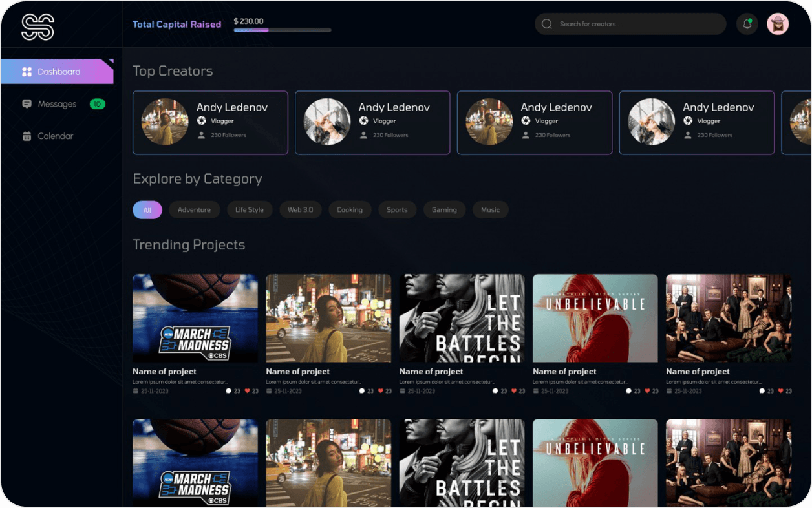Image resolution: width=812 pixels, height=508 pixels.
Task: Choose the Life Style category
Action: pyautogui.click(x=250, y=210)
